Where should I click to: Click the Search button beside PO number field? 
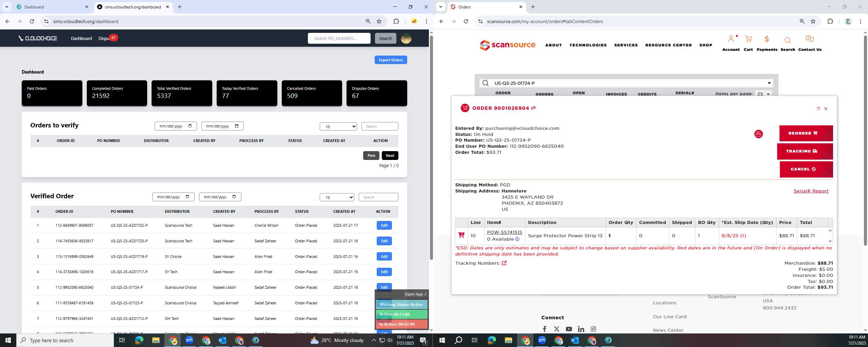385,38
